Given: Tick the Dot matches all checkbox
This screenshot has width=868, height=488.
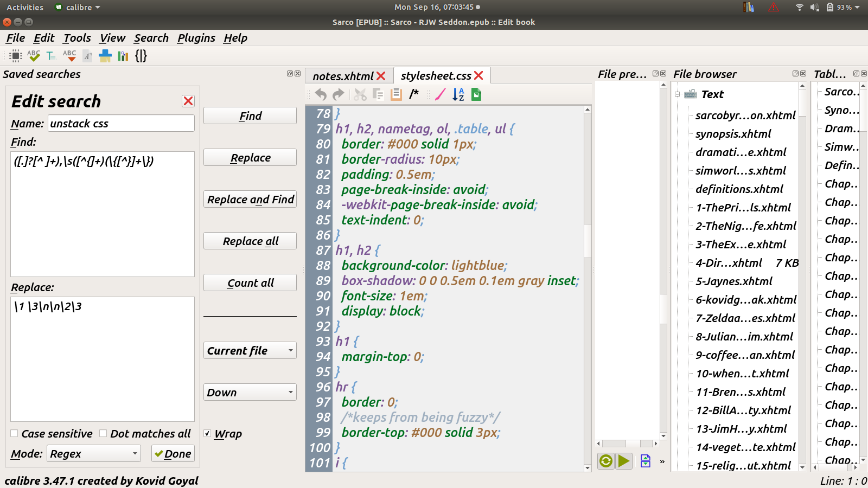Looking at the screenshot, I should [x=103, y=434].
